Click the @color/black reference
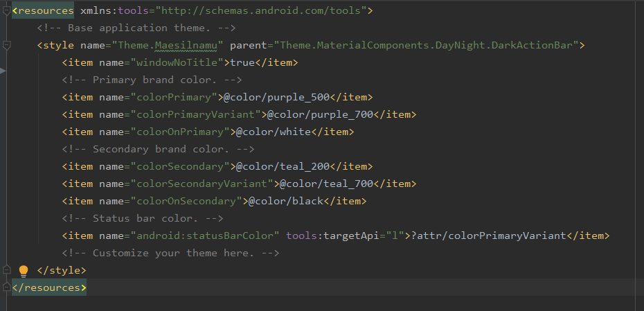This screenshot has width=644, height=311. (x=286, y=200)
